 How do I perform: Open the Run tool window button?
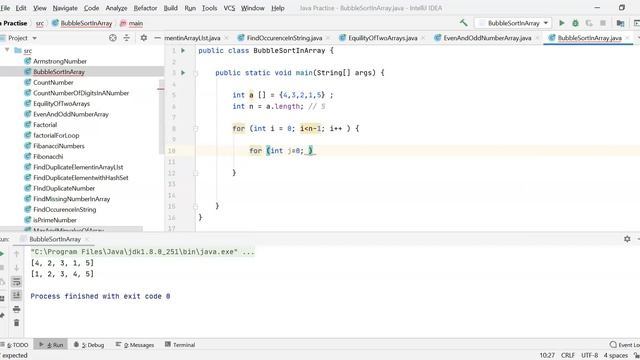(x=51, y=345)
